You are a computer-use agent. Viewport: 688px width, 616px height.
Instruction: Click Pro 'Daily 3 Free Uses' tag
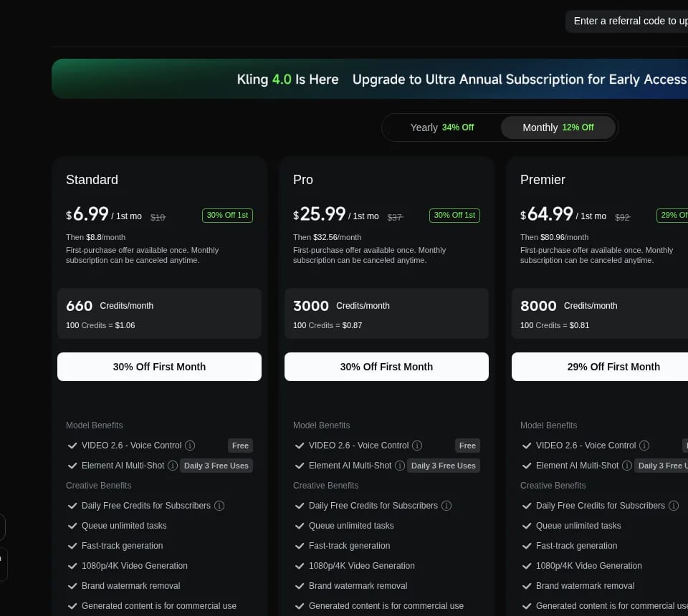click(444, 466)
